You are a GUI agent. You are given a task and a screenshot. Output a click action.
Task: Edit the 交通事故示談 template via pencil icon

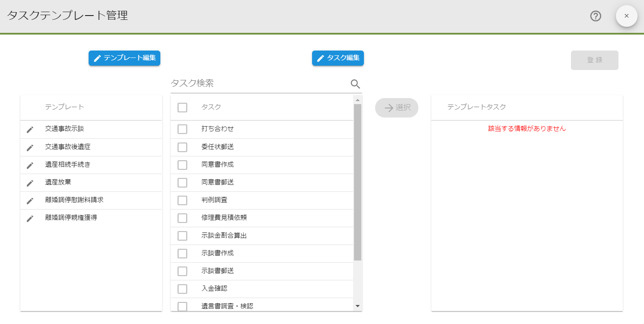(x=30, y=129)
